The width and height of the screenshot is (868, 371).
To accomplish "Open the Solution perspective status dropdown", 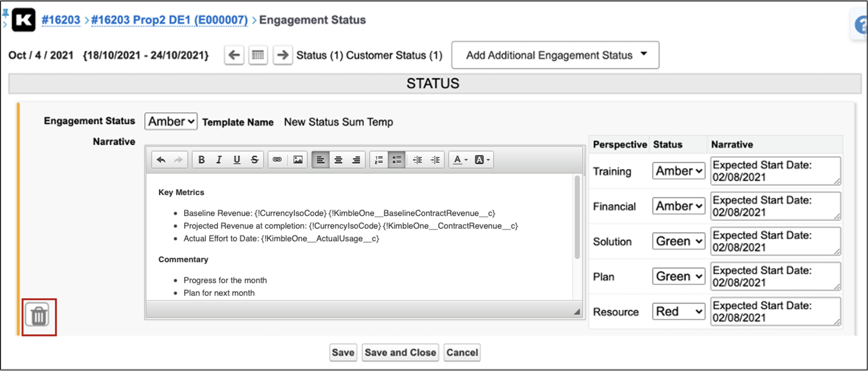I will coord(679,241).
